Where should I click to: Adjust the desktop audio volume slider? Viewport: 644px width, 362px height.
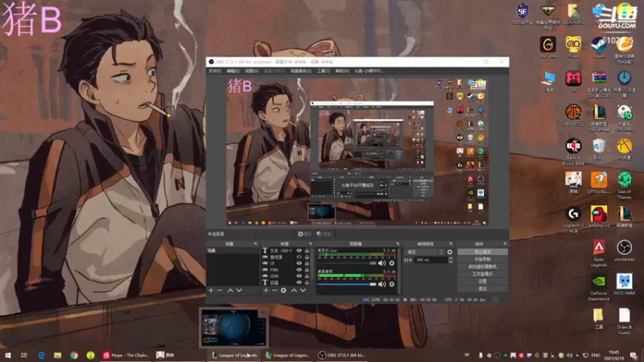(x=347, y=284)
